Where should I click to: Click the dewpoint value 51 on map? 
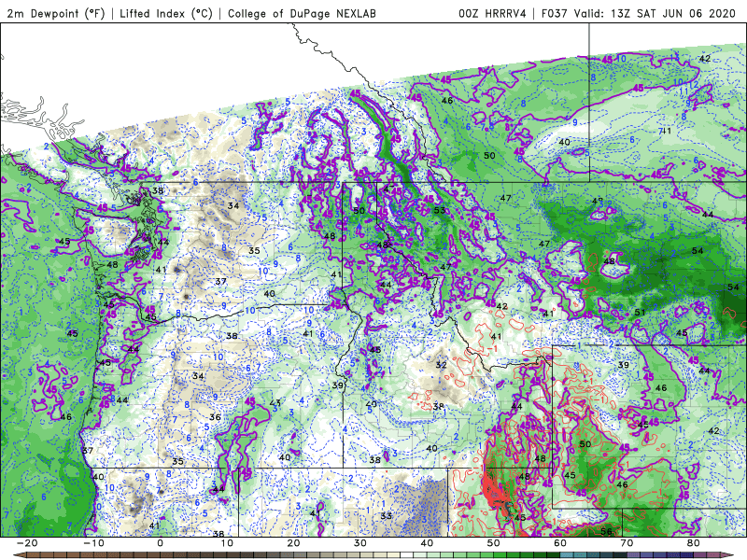pyautogui.click(x=640, y=313)
